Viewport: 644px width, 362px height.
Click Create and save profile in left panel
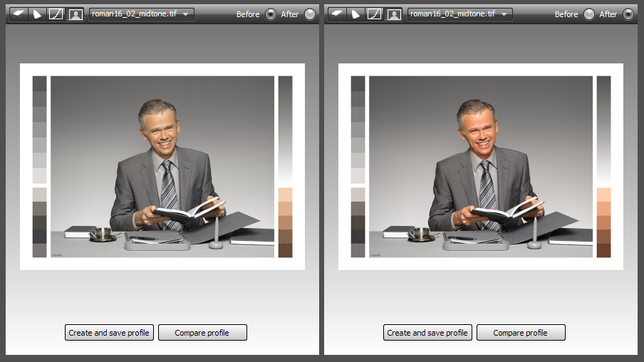[x=109, y=332]
